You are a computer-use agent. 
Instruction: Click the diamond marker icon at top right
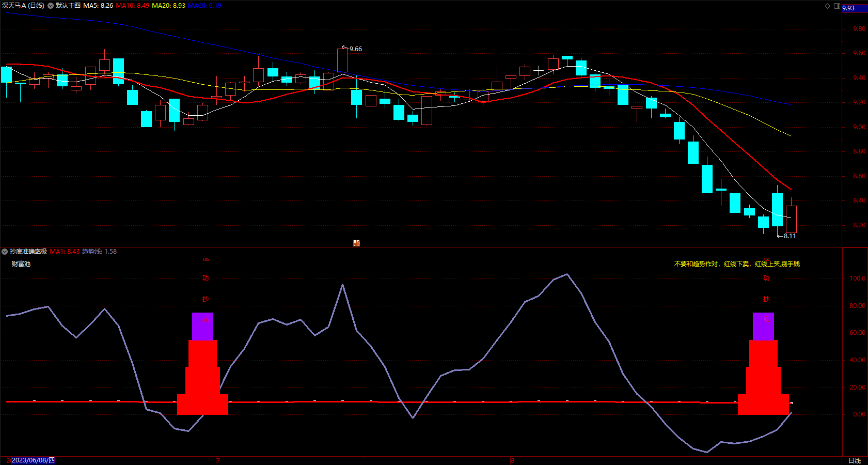pos(827,6)
